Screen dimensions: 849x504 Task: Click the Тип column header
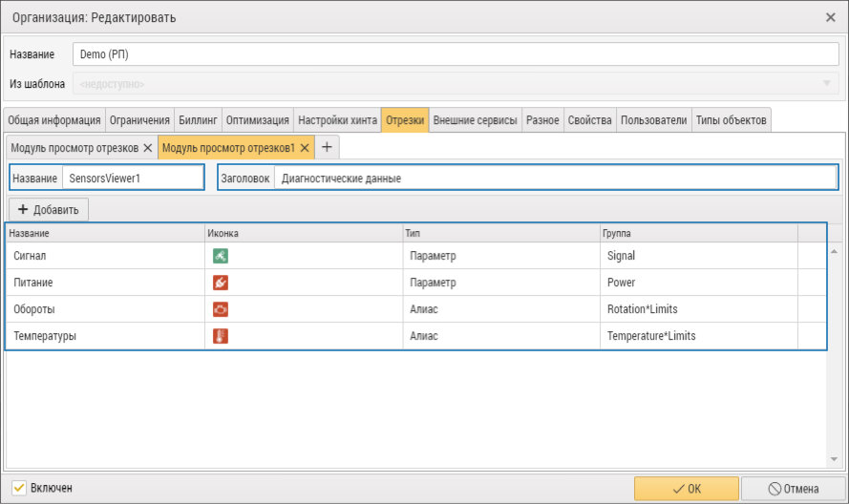(x=501, y=233)
